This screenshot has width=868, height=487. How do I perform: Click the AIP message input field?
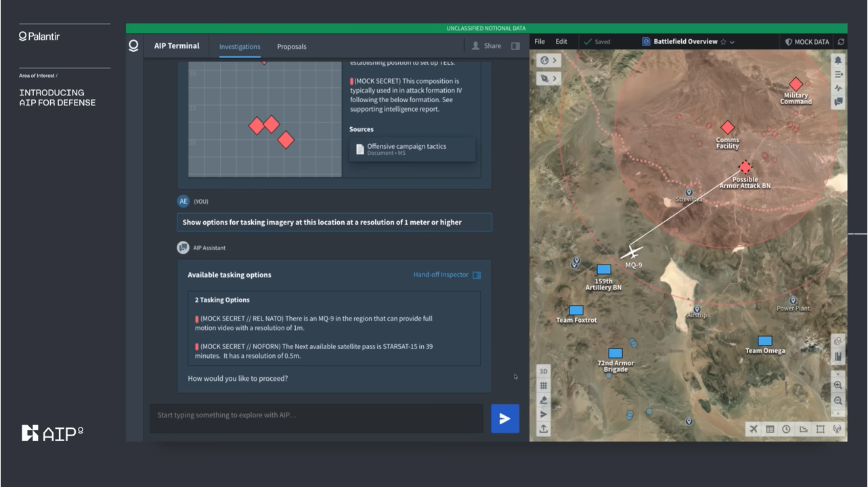point(316,415)
